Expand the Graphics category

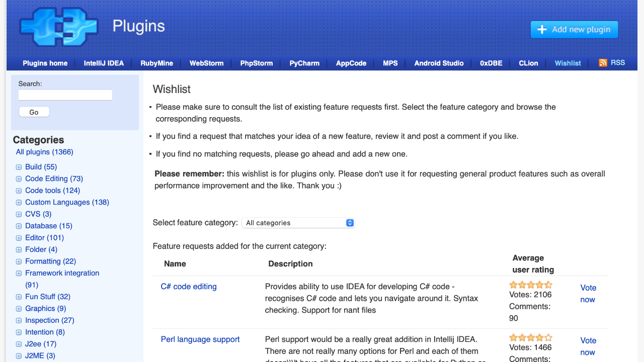[19, 309]
